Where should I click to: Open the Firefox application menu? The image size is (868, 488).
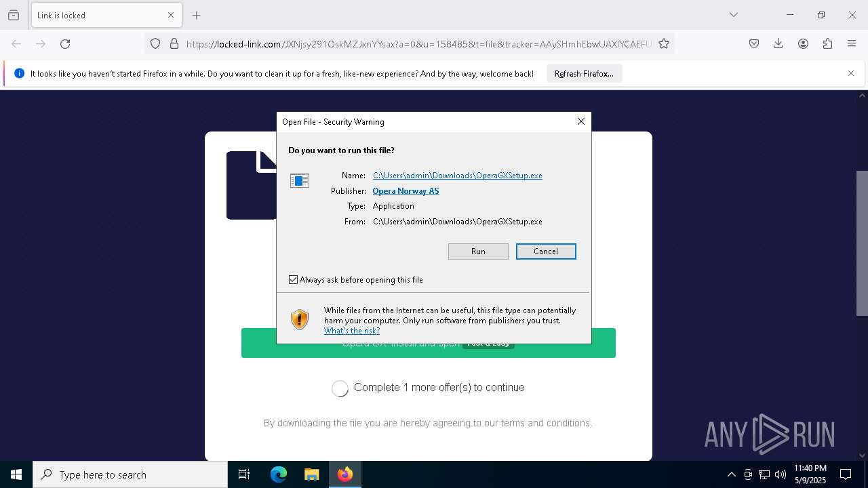[852, 44]
